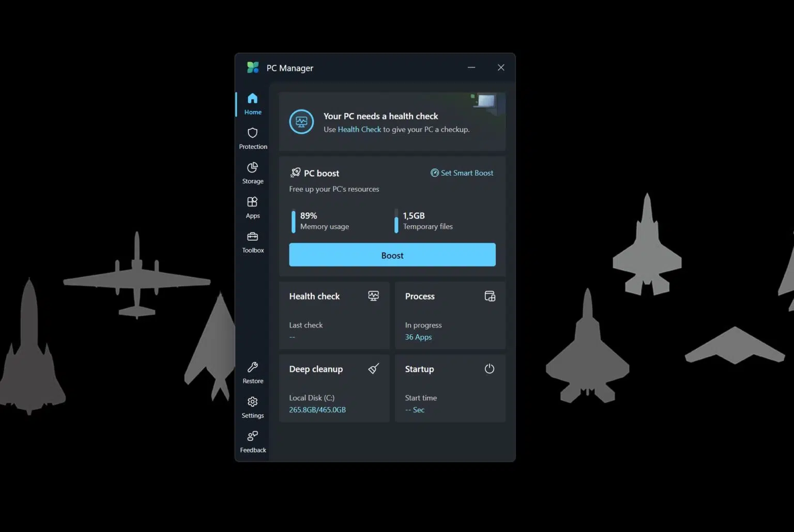Open Settings gear in sidebar
Viewport: 794px width, 532px height.
coord(253,408)
